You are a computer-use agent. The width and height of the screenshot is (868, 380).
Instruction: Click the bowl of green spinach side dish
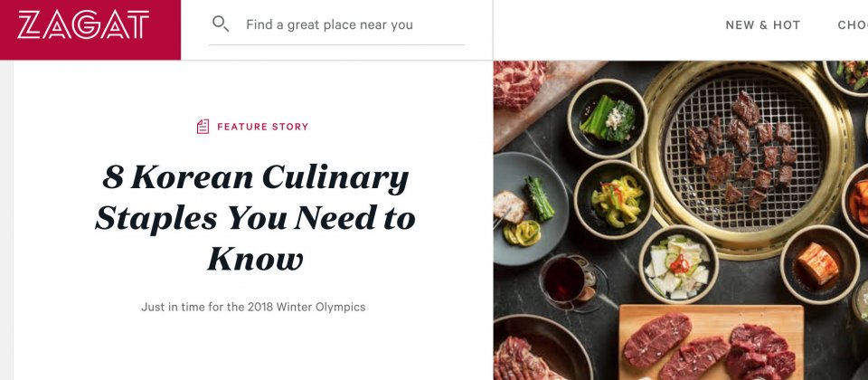[607, 118]
